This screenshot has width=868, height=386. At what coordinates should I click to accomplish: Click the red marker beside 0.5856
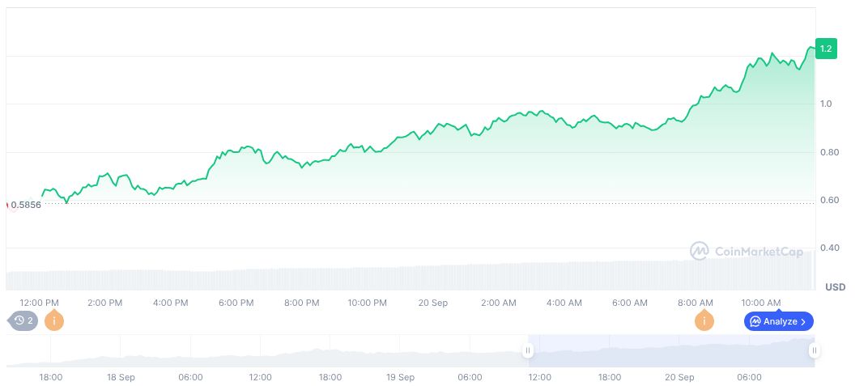[x=7, y=205]
